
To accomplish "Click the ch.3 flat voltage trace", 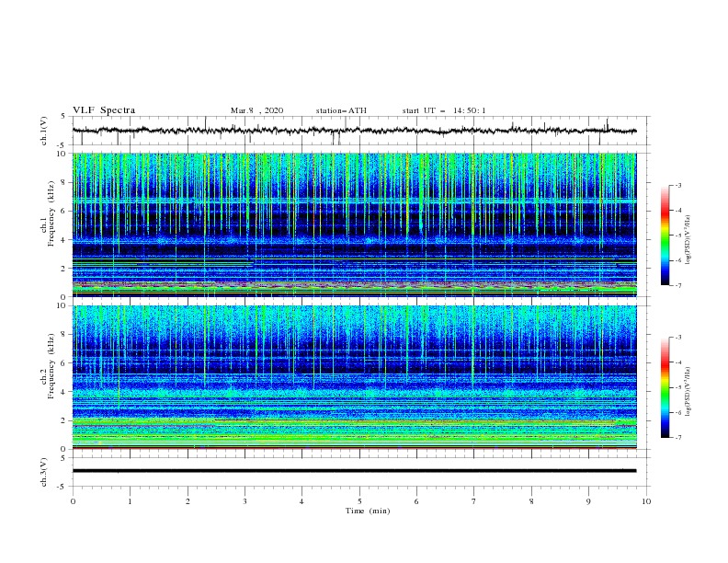I will (354, 471).
